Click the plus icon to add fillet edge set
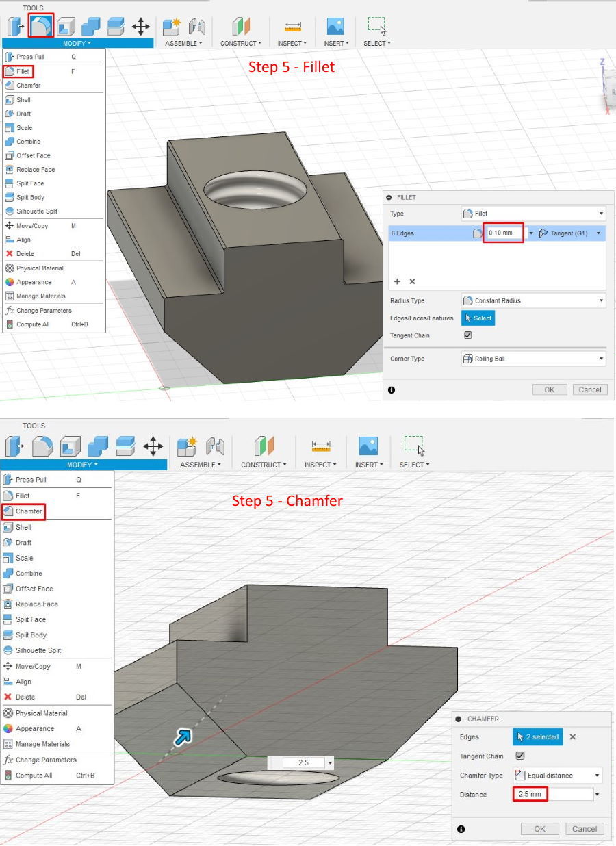 click(x=397, y=281)
